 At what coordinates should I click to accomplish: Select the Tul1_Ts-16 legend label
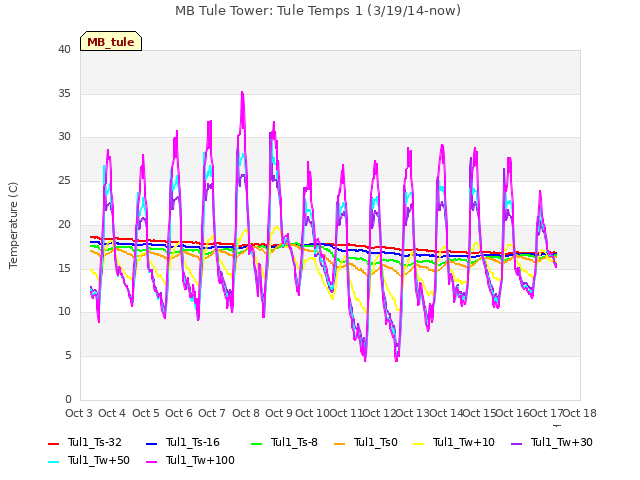pyautogui.click(x=193, y=442)
